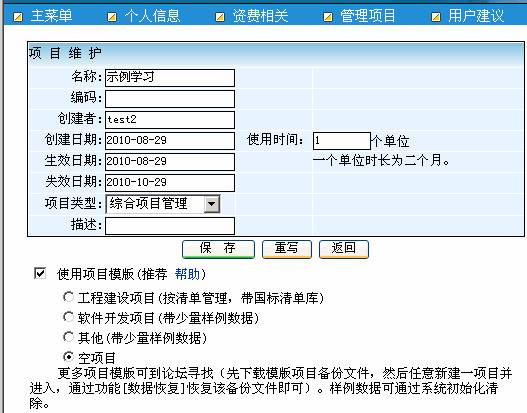Screen dimensions: 527x413
Task: Select 软件开发项目 template radio option
Action: pos(68,317)
